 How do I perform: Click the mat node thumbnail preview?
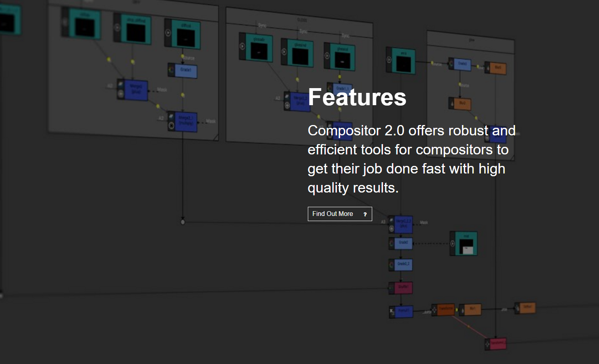[x=466, y=246]
